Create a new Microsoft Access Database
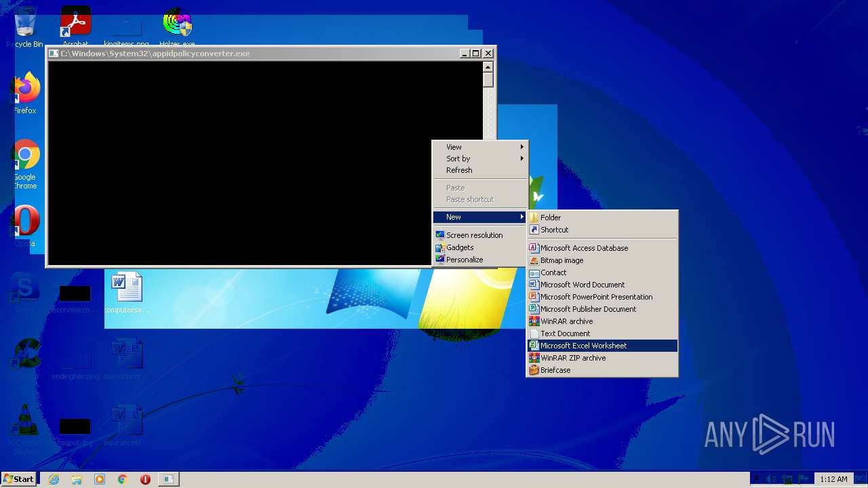Image resolution: width=868 pixels, height=488 pixels. point(602,248)
